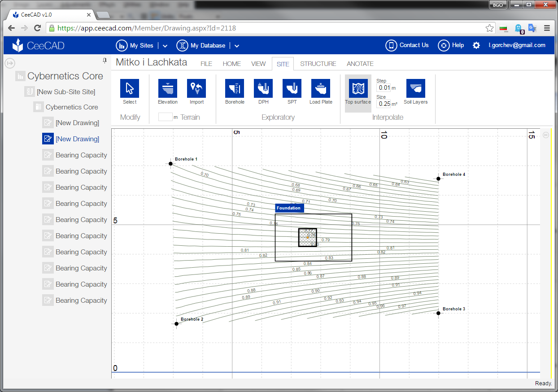Screen dimensions: 558x392
Task: Open account l.gorchev@gmail.com
Action: point(517,45)
